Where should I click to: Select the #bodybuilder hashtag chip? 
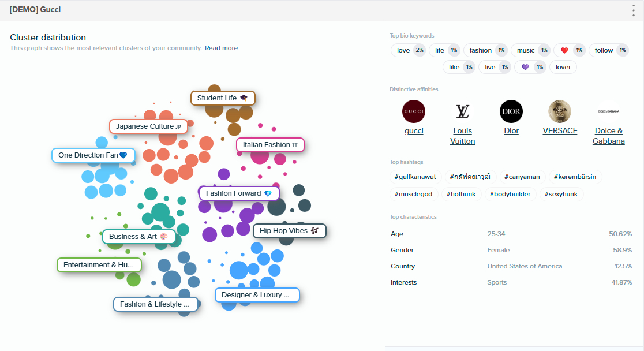(510, 194)
